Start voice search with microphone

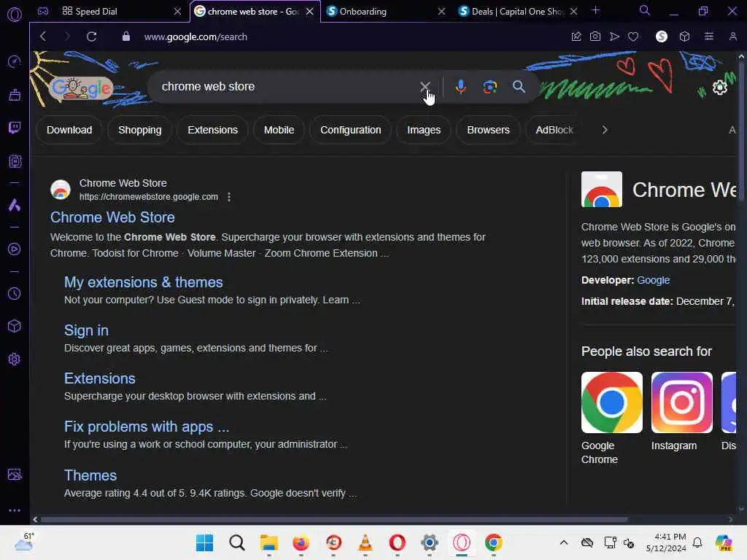coord(460,86)
